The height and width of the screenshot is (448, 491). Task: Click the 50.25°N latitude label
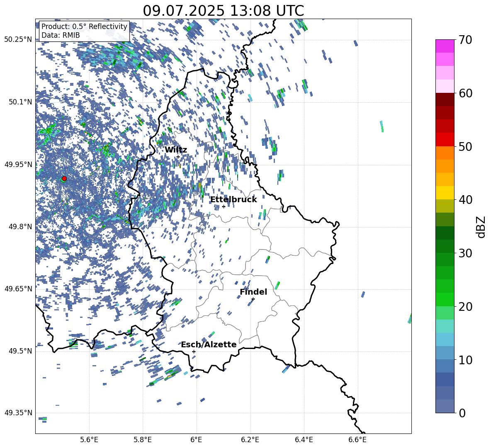pyautogui.click(x=18, y=40)
